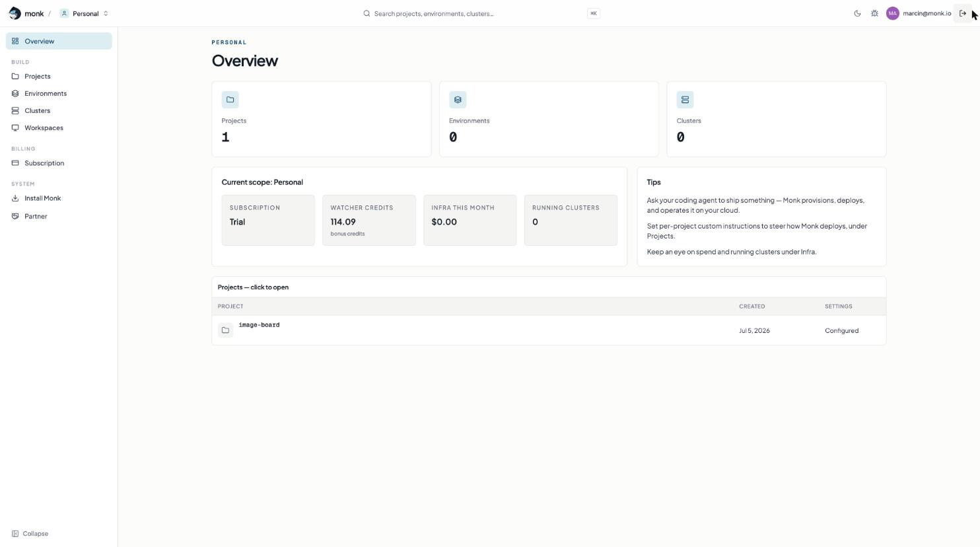Open Projects in the sidebar
Viewport: 980px width, 547px height.
pyautogui.click(x=59, y=76)
